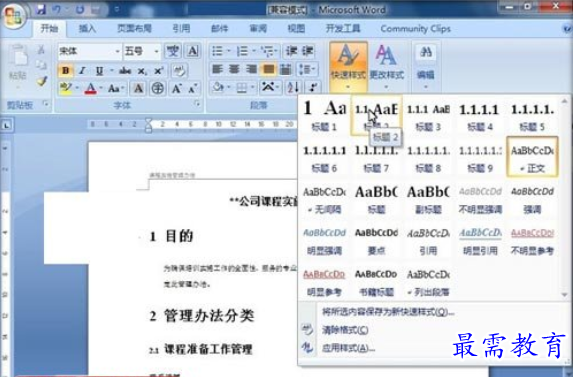574x377 pixels.
Task: Save the document from quick access toolbar
Action: pyautogui.click(x=41, y=10)
